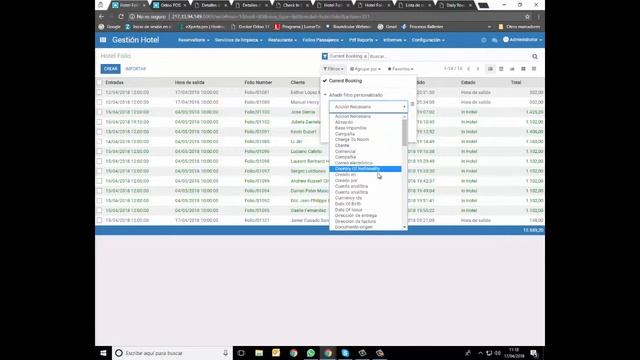
Task: Open the Restaurante menu
Action: click(x=282, y=40)
